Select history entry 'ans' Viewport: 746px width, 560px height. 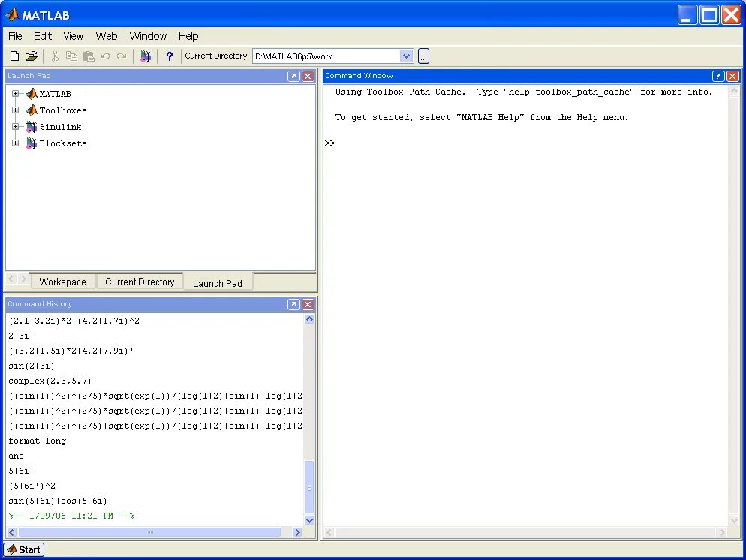coord(17,456)
